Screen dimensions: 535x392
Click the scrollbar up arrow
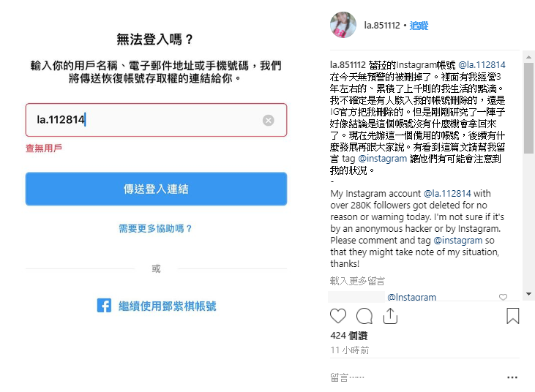tap(528, 57)
